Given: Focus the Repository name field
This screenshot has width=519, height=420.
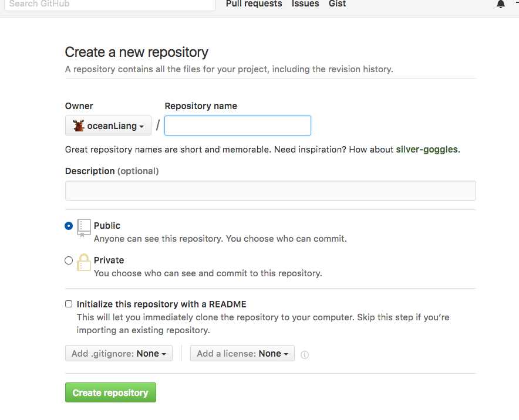Looking at the screenshot, I should pos(238,126).
